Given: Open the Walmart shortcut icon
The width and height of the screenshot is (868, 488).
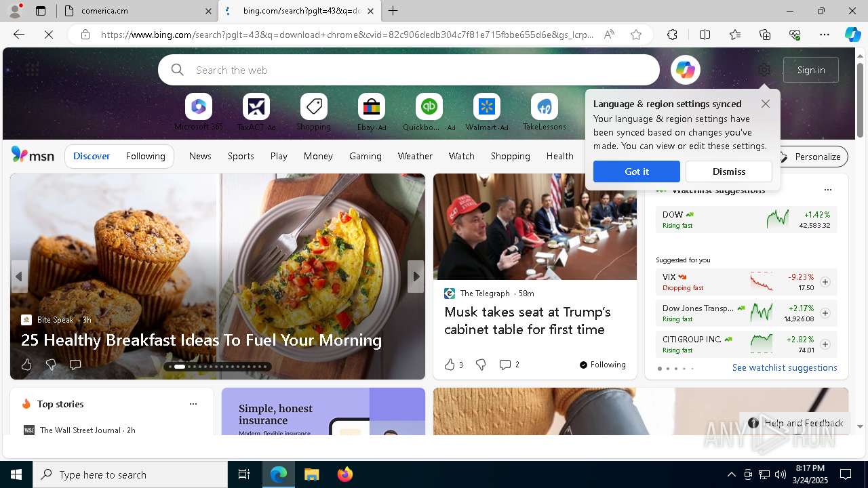Looking at the screenshot, I should pos(486,106).
